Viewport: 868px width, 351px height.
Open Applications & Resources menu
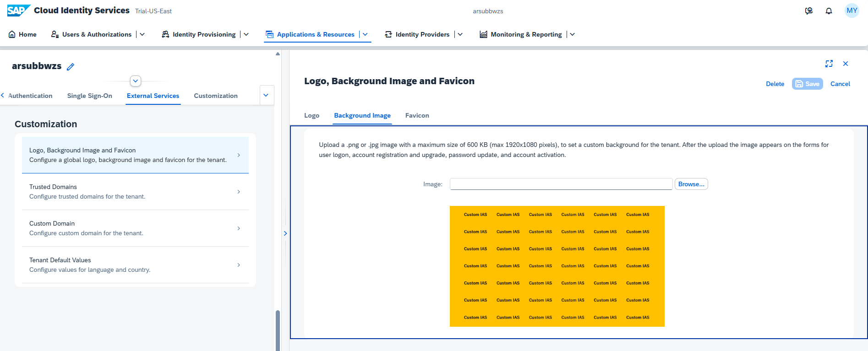pos(310,34)
